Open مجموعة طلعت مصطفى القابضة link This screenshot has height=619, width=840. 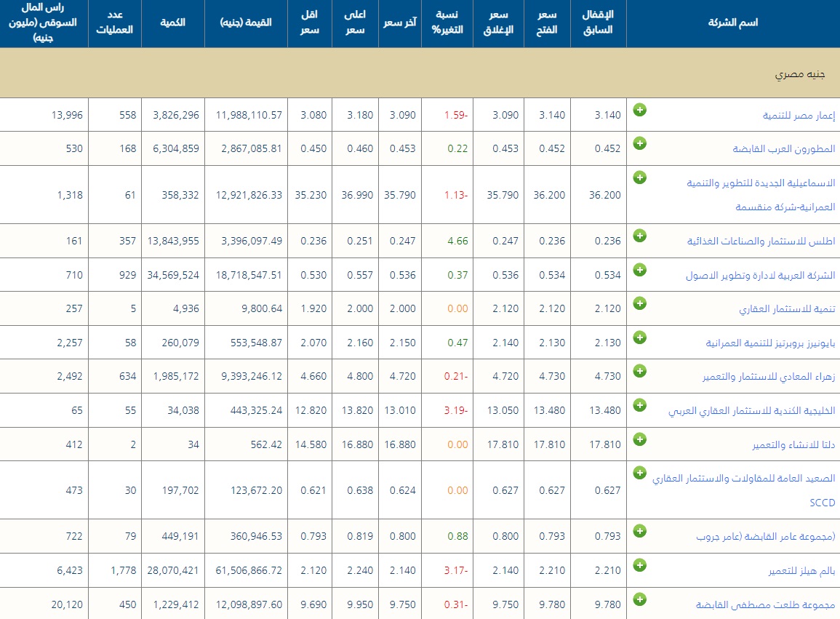(766, 604)
